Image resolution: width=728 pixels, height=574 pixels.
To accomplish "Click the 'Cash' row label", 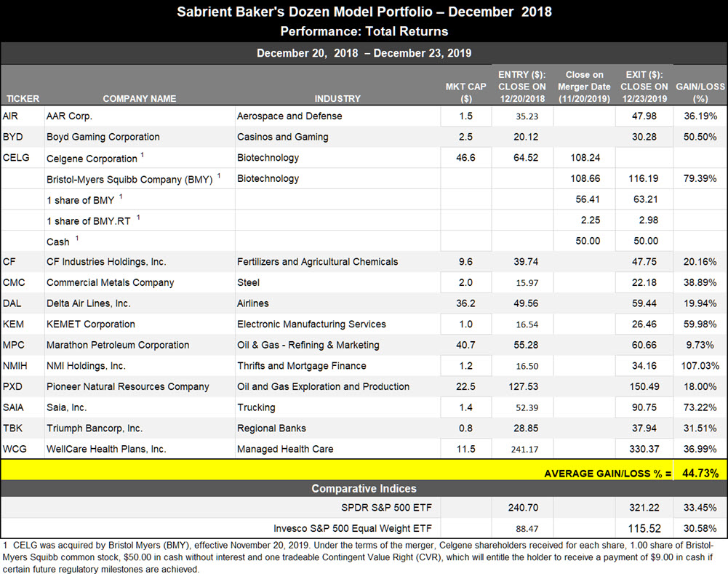I will [x=58, y=242].
